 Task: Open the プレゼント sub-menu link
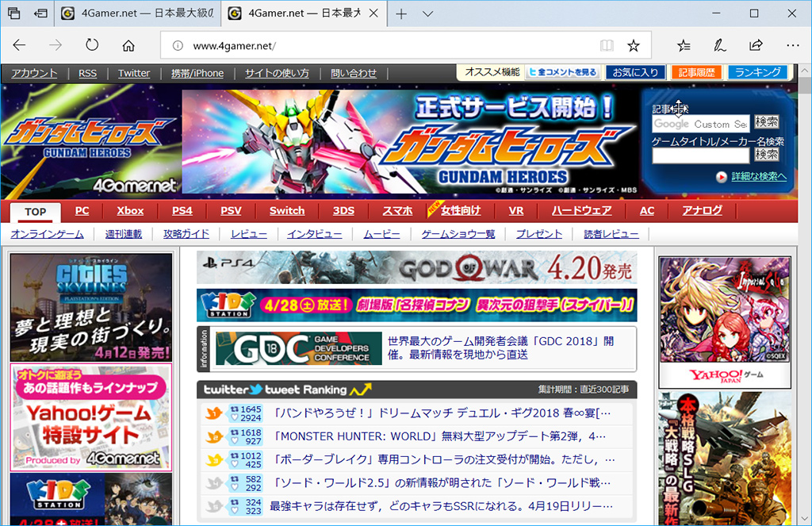[539, 234]
